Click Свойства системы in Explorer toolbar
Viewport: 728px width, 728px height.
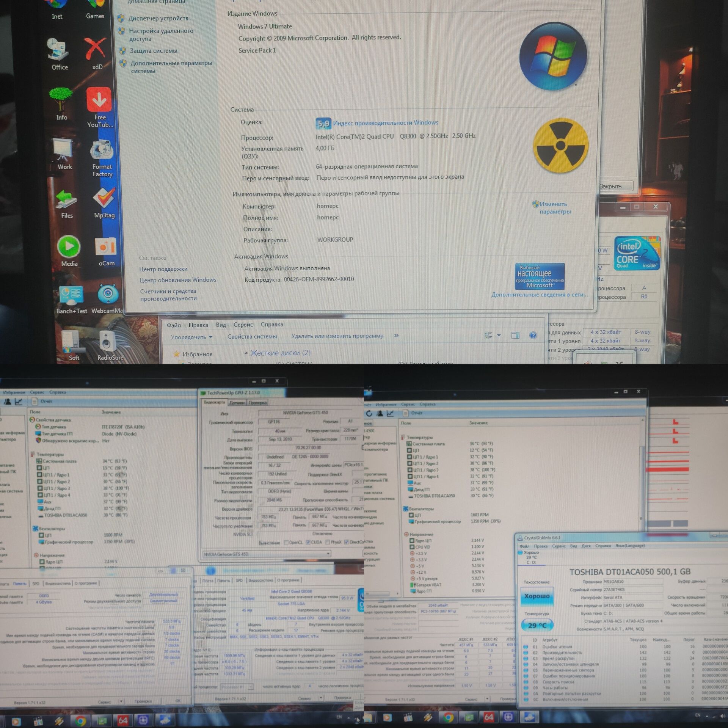pyautogui.click(x=252, y=336)
